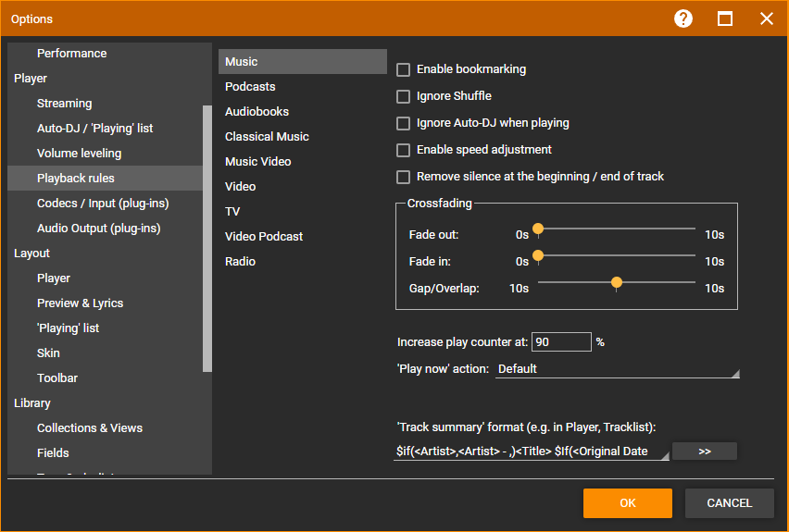Image resolution: width=789 pixels, height=532 pixels.
Task: Click the >> button beside track format
Action: click(705, 452)
